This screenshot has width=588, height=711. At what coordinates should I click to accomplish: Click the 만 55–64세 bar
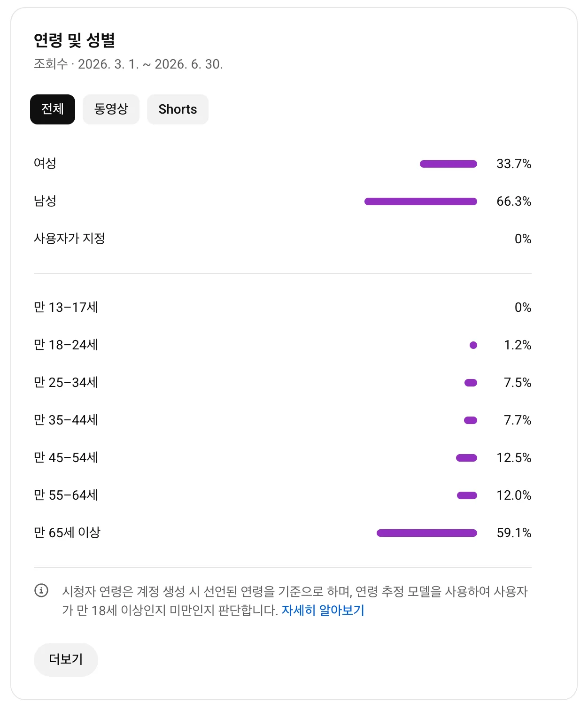click(x=467, y=495)
